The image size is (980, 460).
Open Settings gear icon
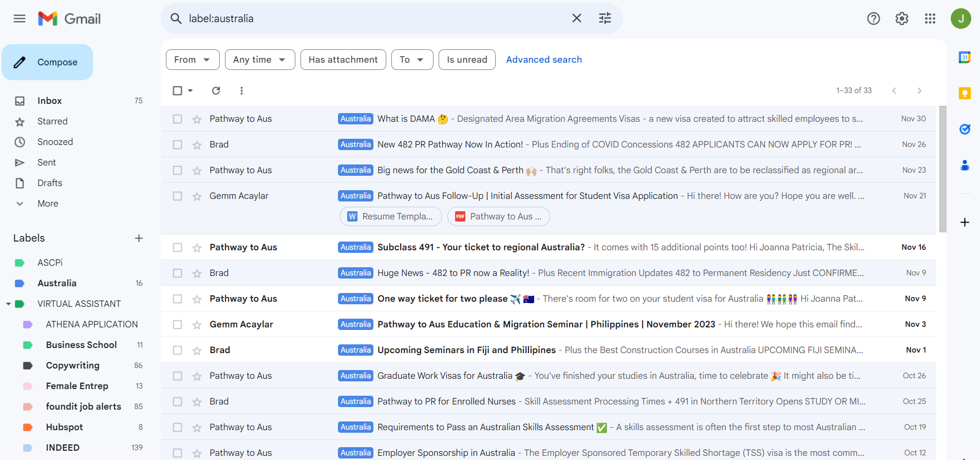(902, 19)
